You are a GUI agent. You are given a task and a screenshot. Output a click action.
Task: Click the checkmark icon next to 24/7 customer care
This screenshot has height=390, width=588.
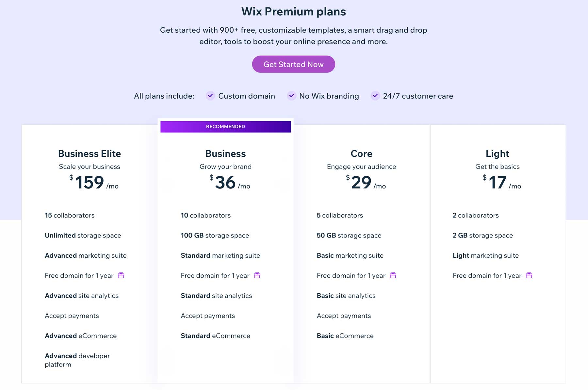(375, 96)
